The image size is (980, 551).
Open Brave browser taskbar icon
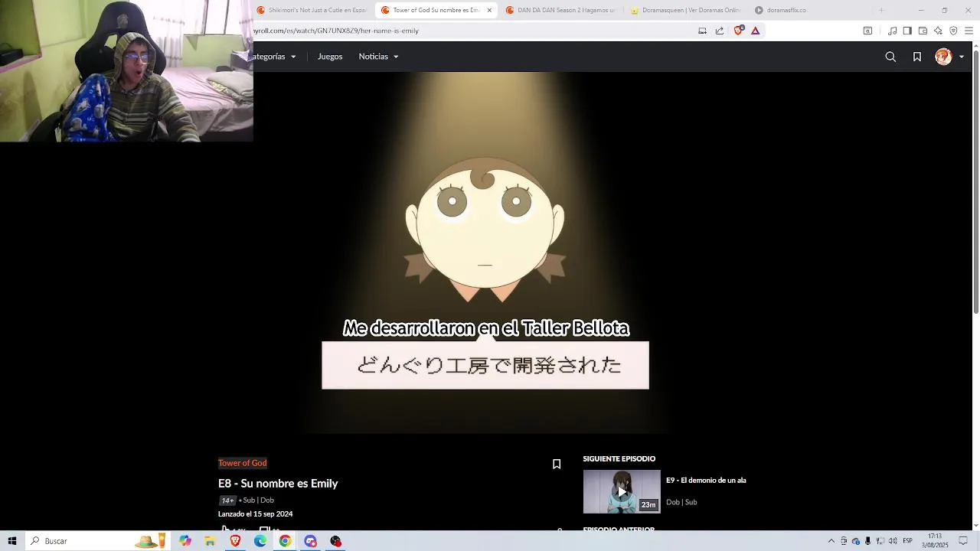235,541
